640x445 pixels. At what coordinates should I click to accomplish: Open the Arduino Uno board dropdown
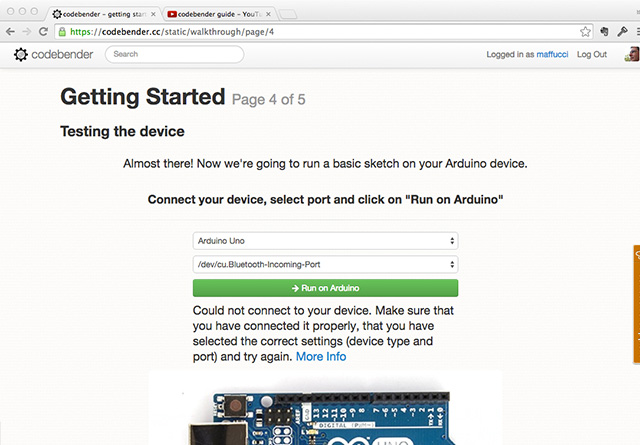coord(325,241)
